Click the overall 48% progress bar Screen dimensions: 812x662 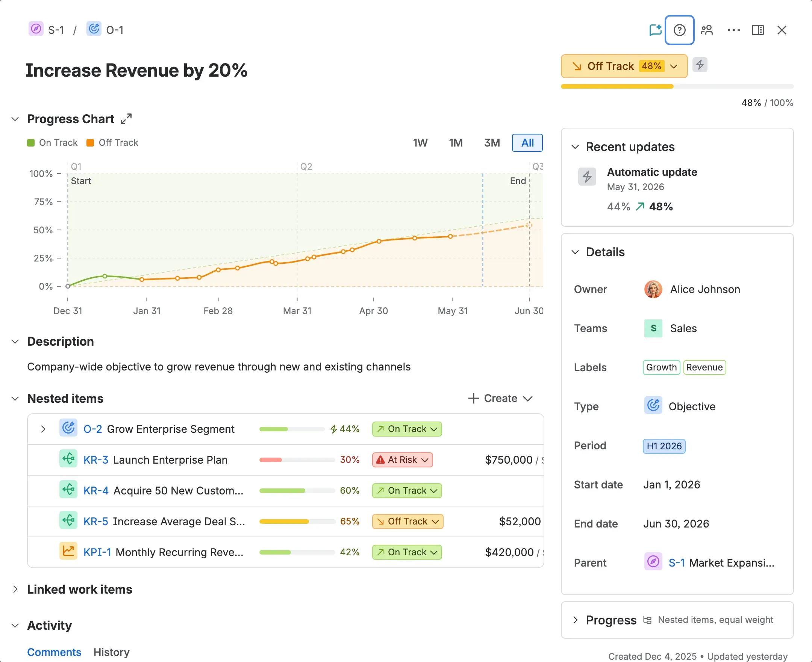677,86
